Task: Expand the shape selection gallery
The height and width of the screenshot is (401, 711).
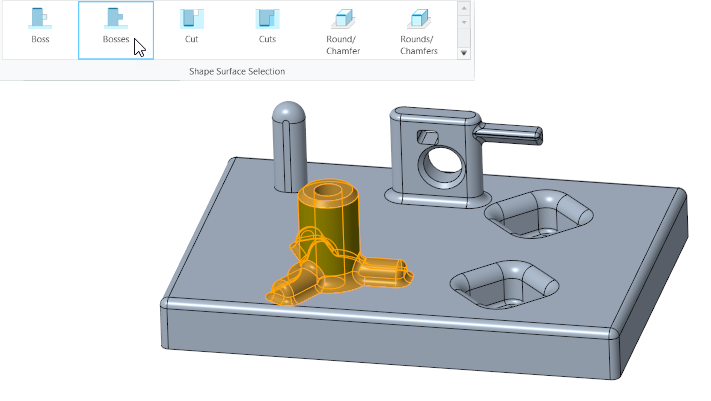Action: (x=463, y=53)
